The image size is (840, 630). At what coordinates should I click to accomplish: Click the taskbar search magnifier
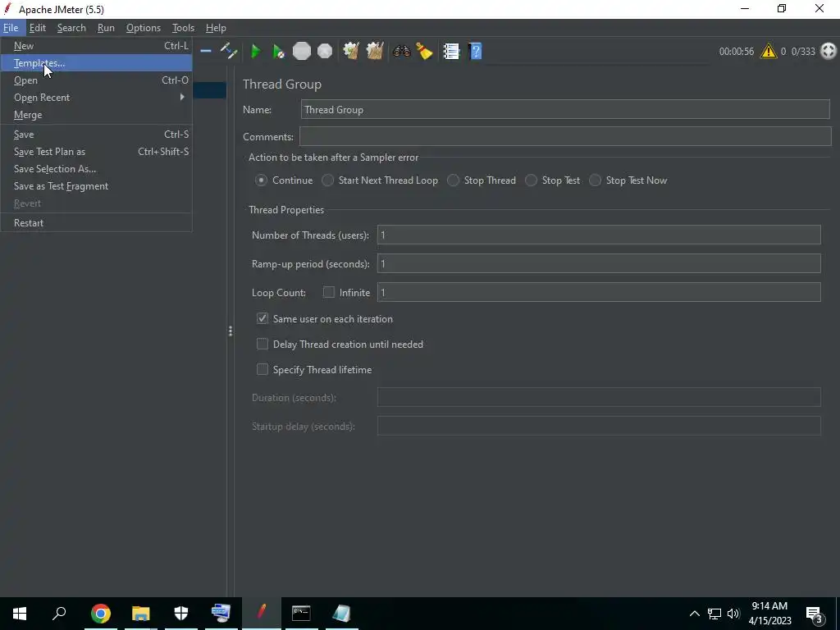coord(59,613)
